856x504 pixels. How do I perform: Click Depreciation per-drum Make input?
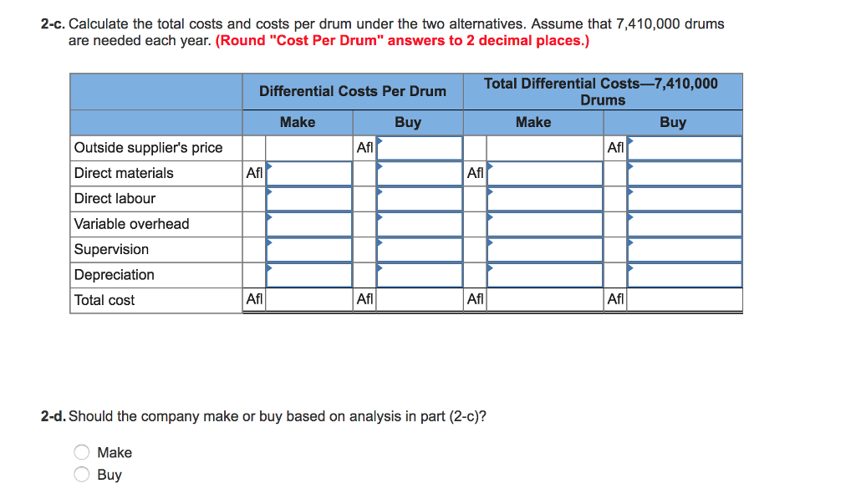pyautogui.click(x=309, y=275)
